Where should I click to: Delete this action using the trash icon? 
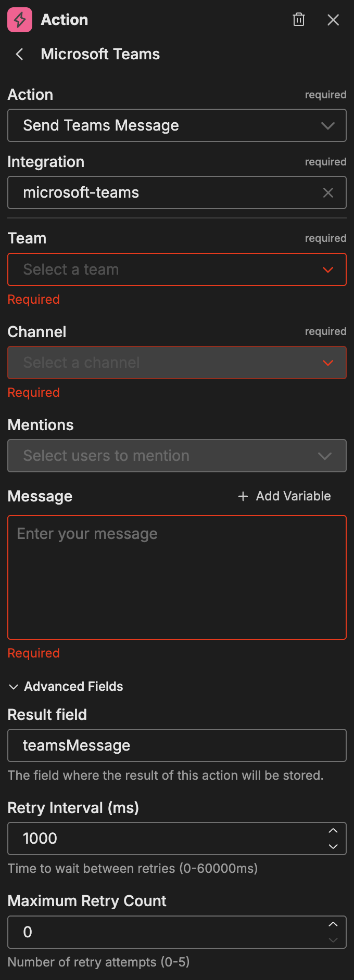[x=298, y=20]
